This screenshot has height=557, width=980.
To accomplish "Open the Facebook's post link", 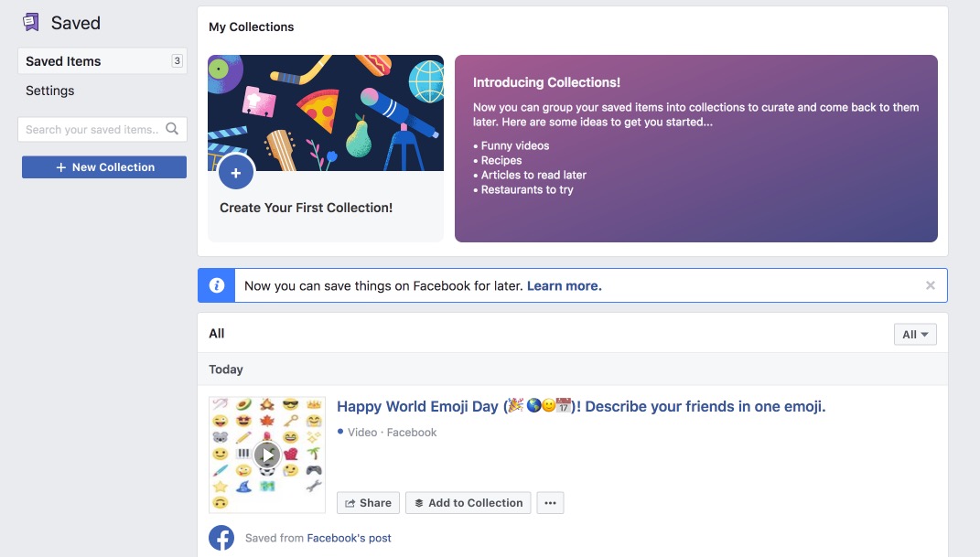I will pyautogui.click(x=349, y=539).
